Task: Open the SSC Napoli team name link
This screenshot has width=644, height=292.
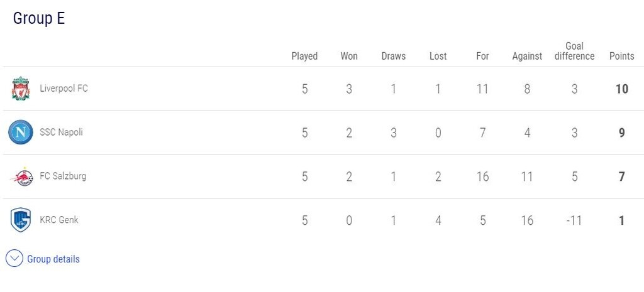Action: (61, 132)
